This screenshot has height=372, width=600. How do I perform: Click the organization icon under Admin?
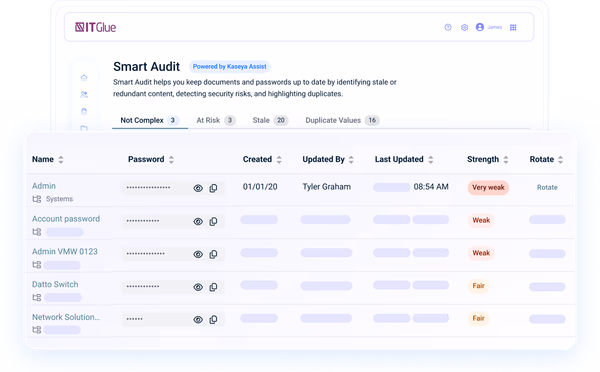point(37,199)
